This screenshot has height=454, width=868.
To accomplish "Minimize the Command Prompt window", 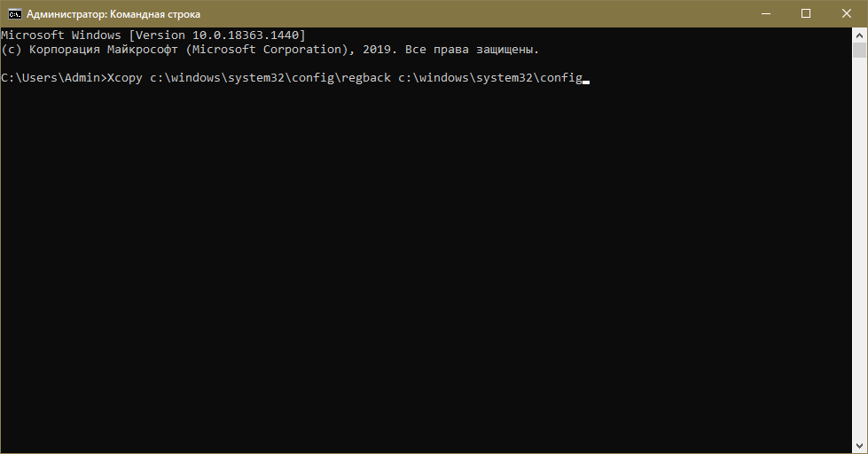I will [764, 14].
